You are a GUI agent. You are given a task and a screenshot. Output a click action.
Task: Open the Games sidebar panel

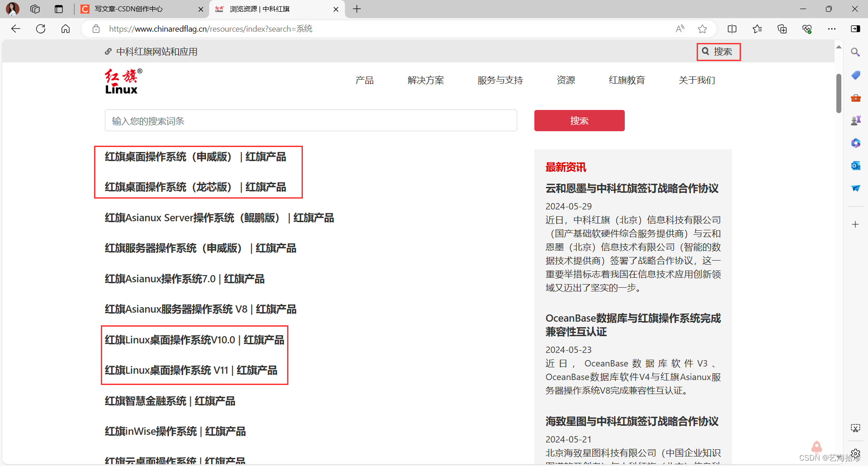click(x=855, y=120)
